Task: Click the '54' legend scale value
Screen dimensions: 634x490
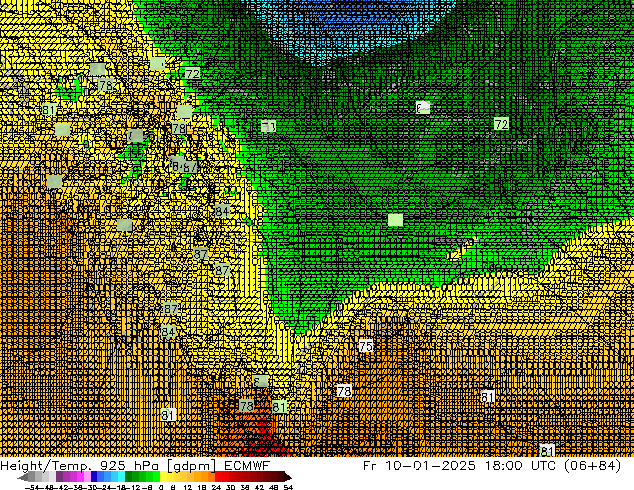Action: coord(288,487)
